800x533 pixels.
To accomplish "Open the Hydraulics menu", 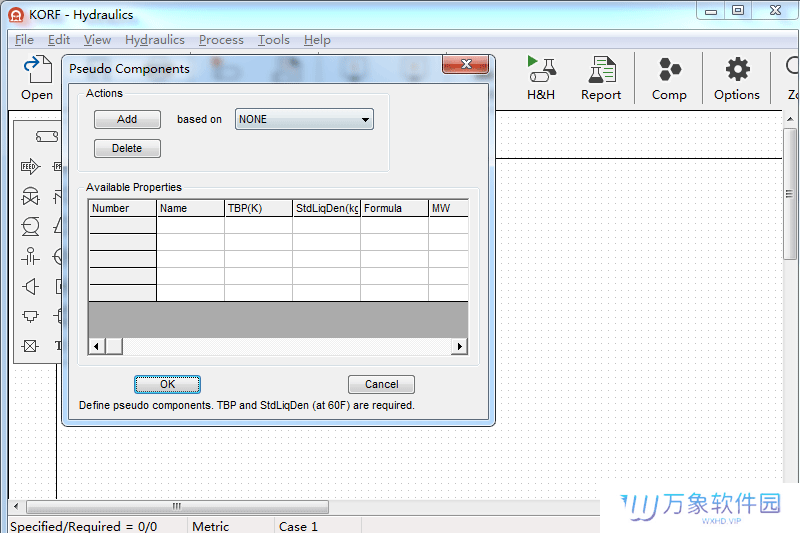I will (x=155, y=40).
